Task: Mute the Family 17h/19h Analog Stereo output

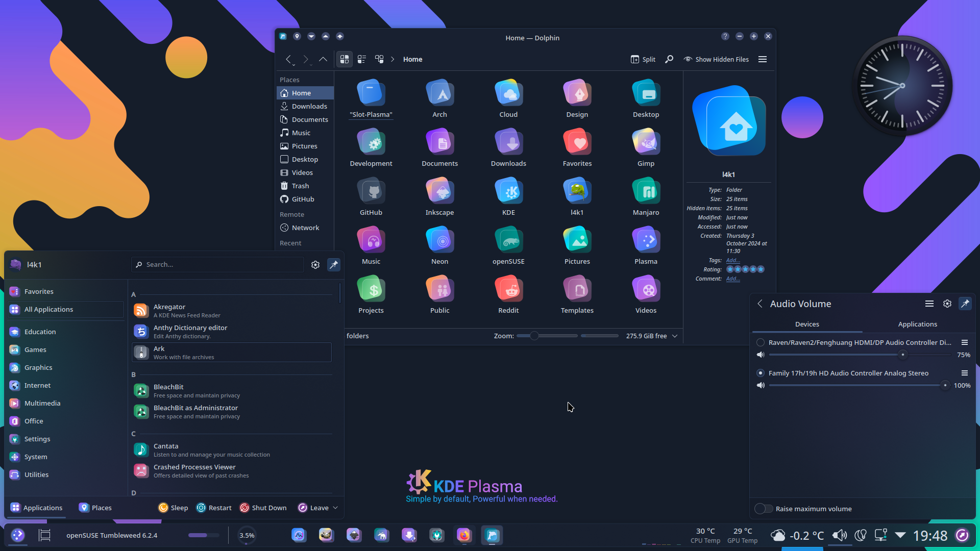Action: point(761,385)
